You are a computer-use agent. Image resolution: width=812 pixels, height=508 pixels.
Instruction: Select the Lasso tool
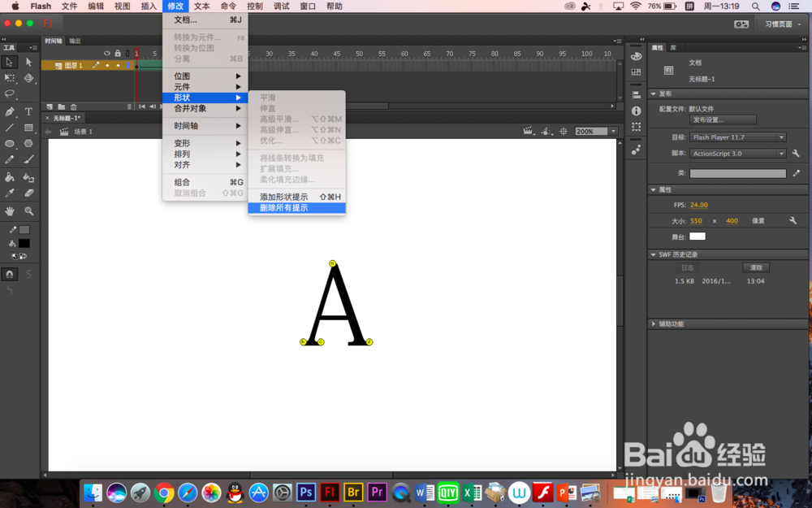9,94
